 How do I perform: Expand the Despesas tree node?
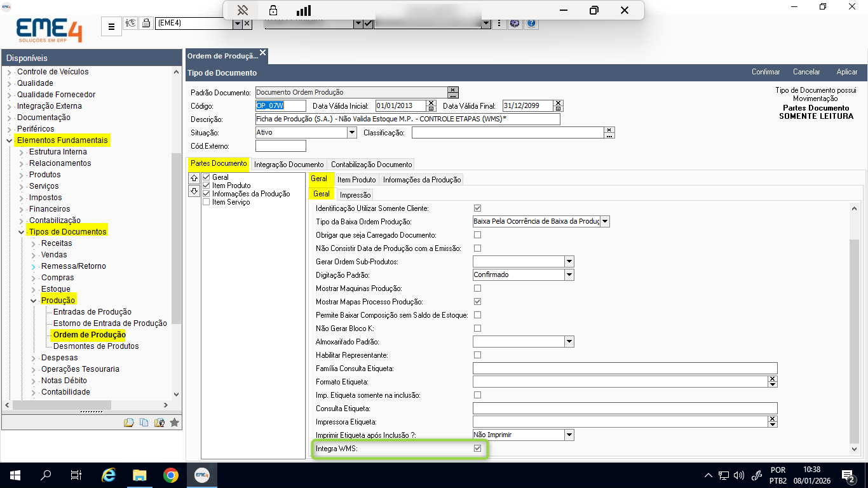pyautogui.click(x=34, y=358)
